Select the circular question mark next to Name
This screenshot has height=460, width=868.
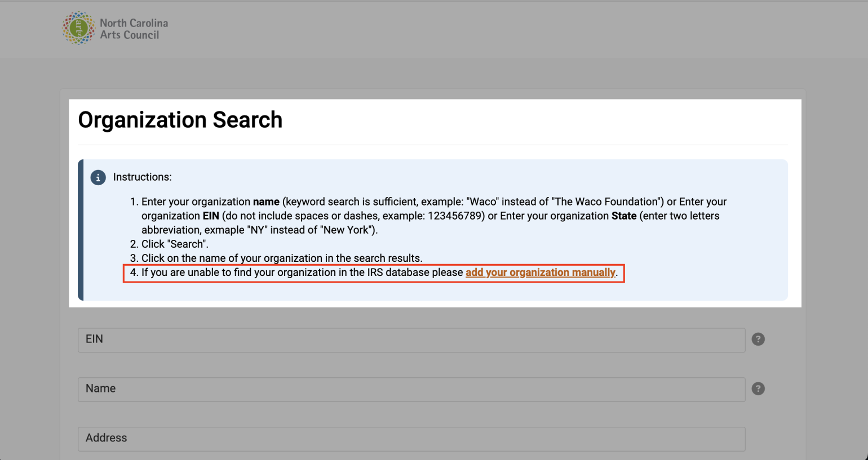(x=758, y=388)
